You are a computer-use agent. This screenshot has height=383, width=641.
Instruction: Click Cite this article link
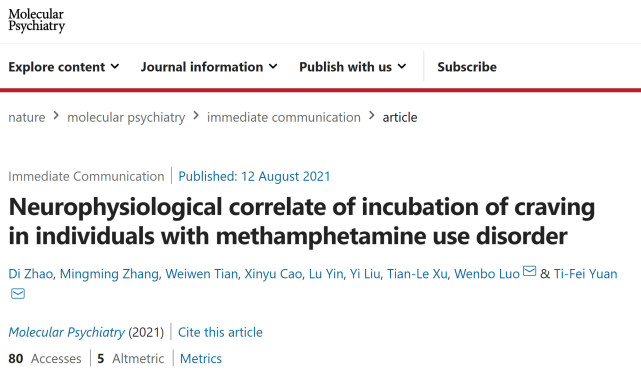220,332
